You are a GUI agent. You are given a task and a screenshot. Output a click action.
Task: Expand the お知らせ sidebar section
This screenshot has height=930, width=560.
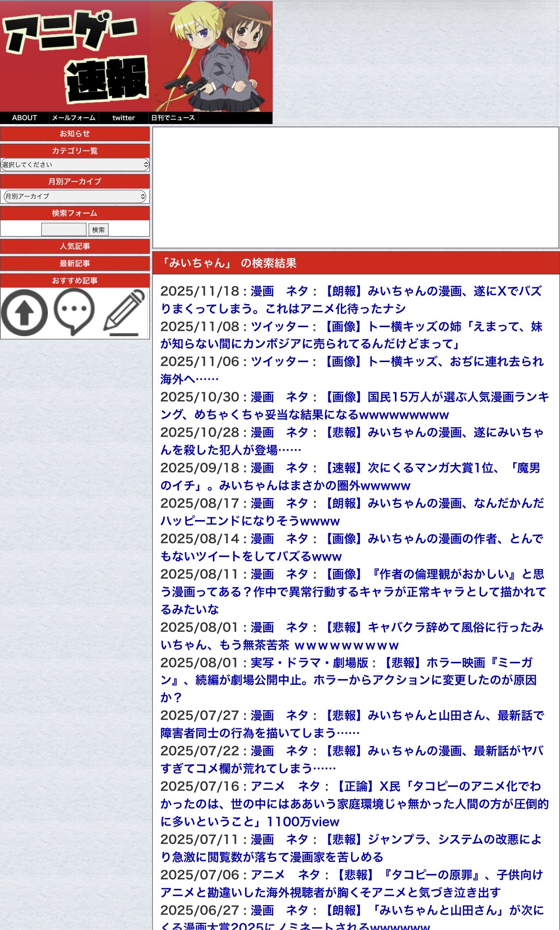click(x=75, y=134)
